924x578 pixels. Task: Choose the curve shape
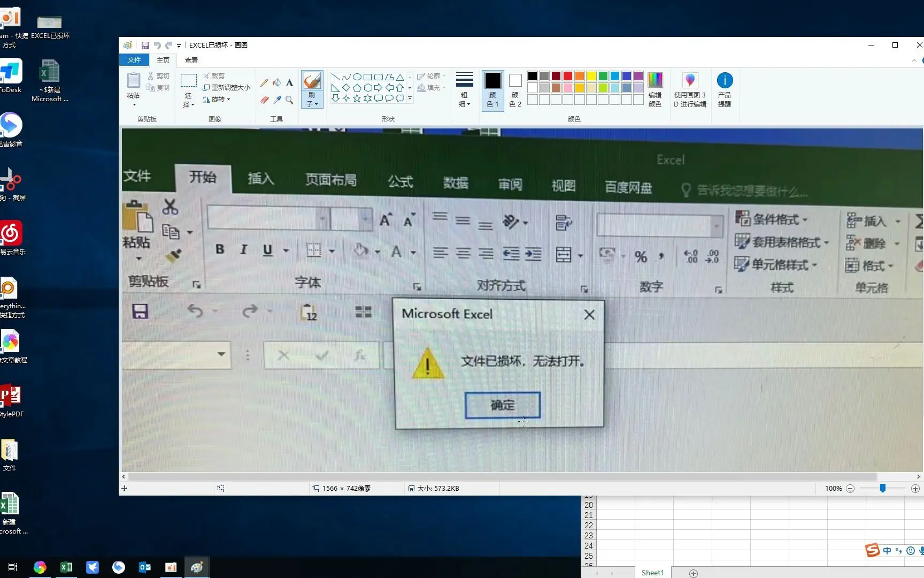point(346,77)
